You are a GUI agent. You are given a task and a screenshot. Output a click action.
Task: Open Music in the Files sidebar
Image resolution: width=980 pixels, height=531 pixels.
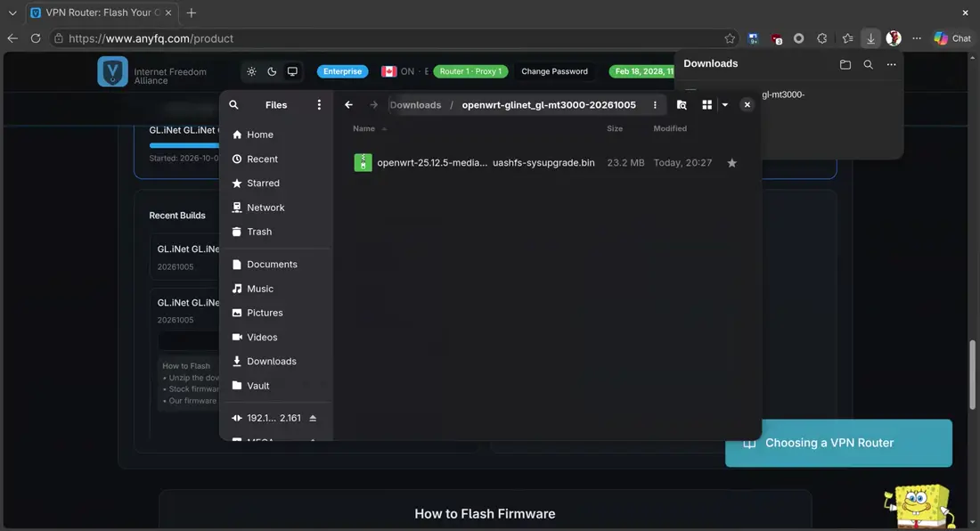pyautogui.click(x=275, y=289)
